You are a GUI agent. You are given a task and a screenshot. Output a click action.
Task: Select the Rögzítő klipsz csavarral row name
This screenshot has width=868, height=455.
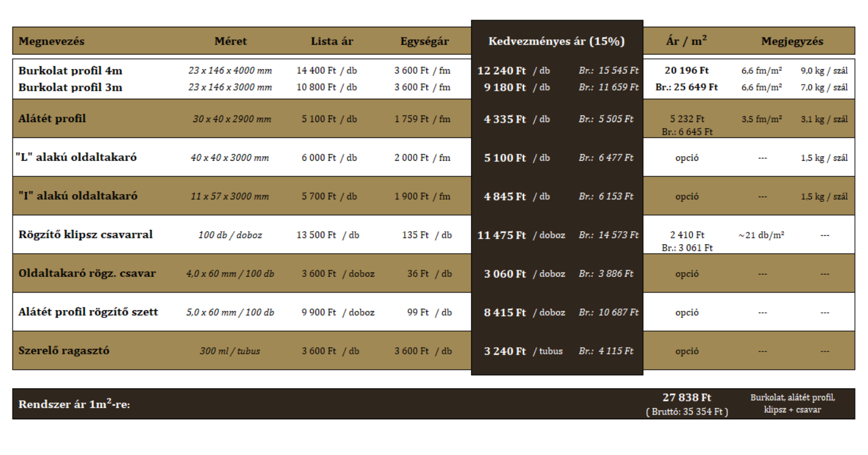click(x=86, y=235)
